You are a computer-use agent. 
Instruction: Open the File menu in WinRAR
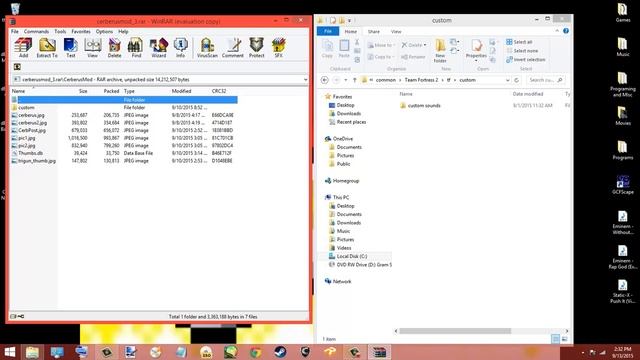click(15, 31)
